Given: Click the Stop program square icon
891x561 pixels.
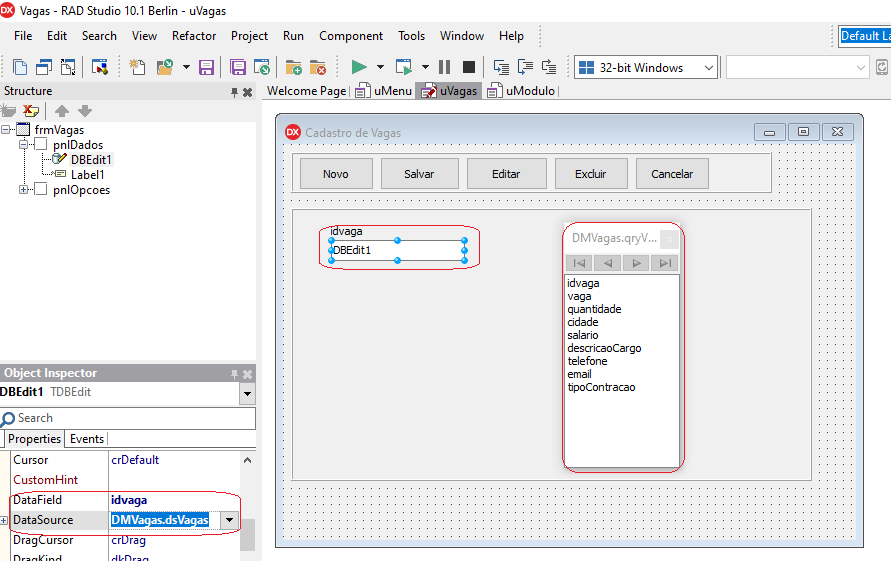Looking at the screenshot, I should tap(468, 68).
